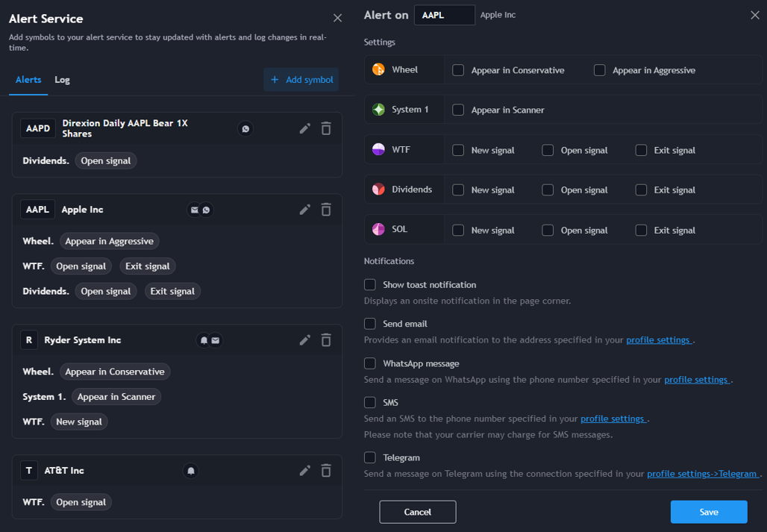Image resolution: width=767 pixels, height=532 pixels.
Task: Check Dividends Exit signal
Action: pos(642,190)
